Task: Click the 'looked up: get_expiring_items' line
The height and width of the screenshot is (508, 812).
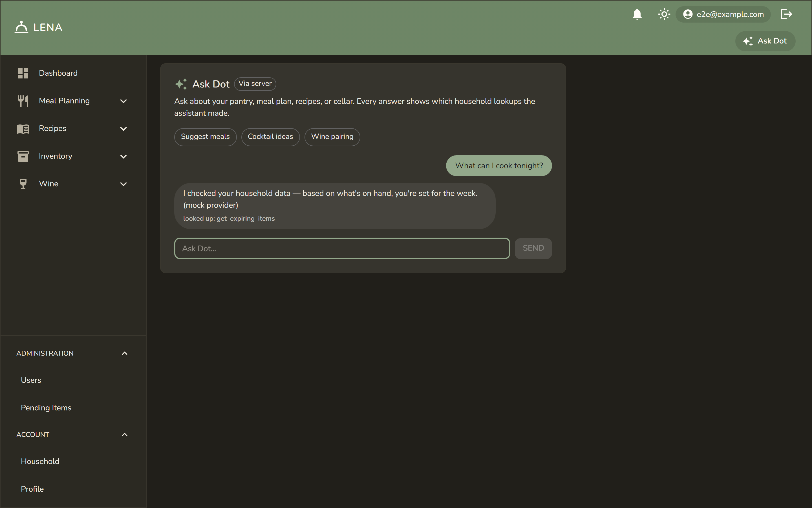Action: [229, 219]
